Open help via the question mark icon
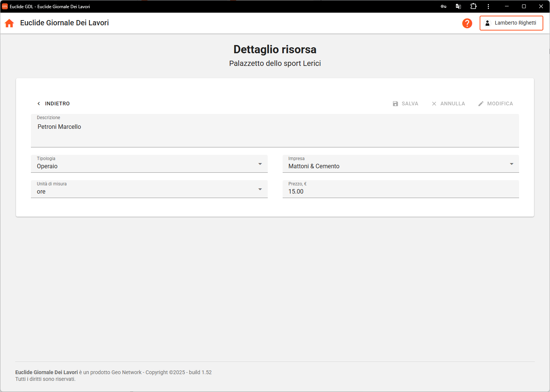This screenshot has width=550, height=392. 467,23
